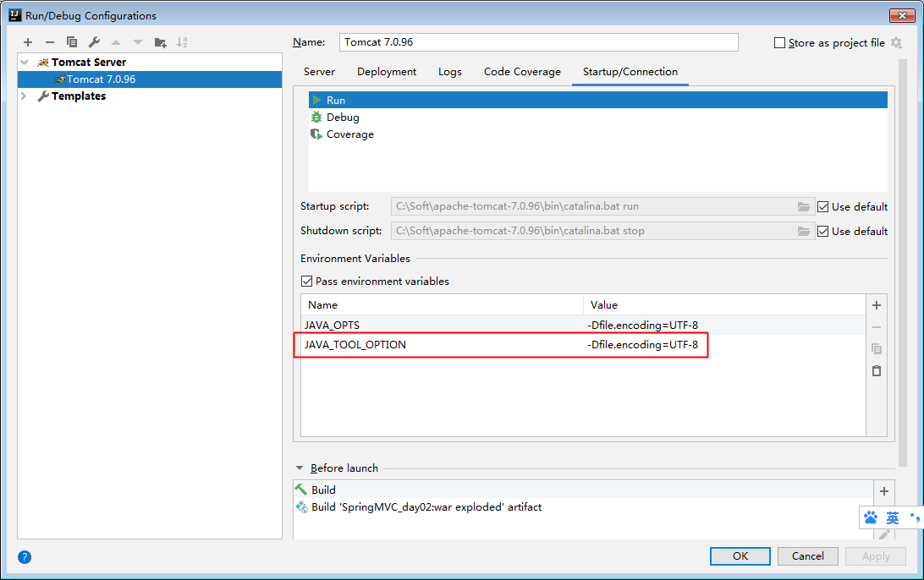The width and height of the screenshot is (924, 580).
Task: Click the Name input field
Action: point(539,42)
